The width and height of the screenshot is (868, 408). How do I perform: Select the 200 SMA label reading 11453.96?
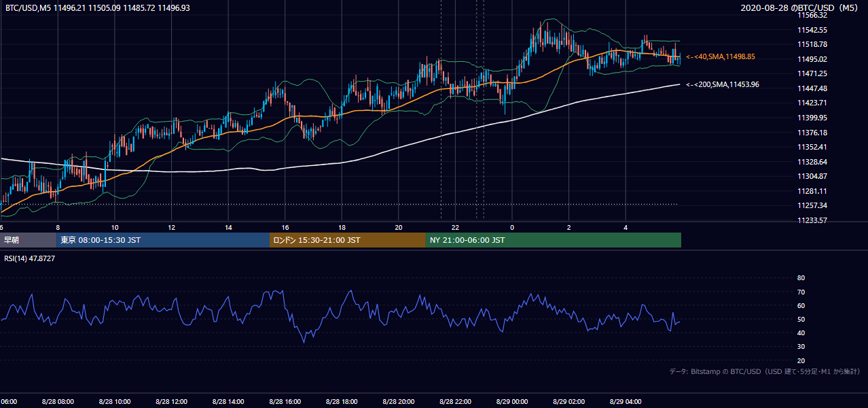click(722, 84)
